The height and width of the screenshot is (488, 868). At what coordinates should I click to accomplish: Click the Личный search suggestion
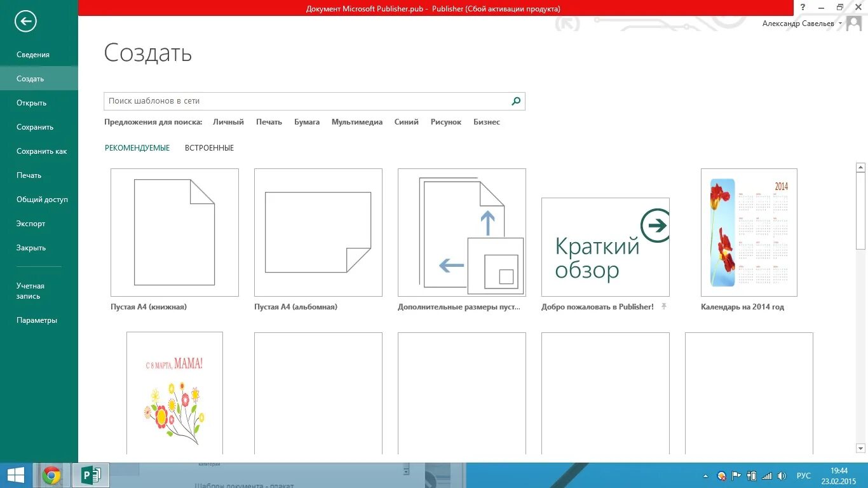228,122
